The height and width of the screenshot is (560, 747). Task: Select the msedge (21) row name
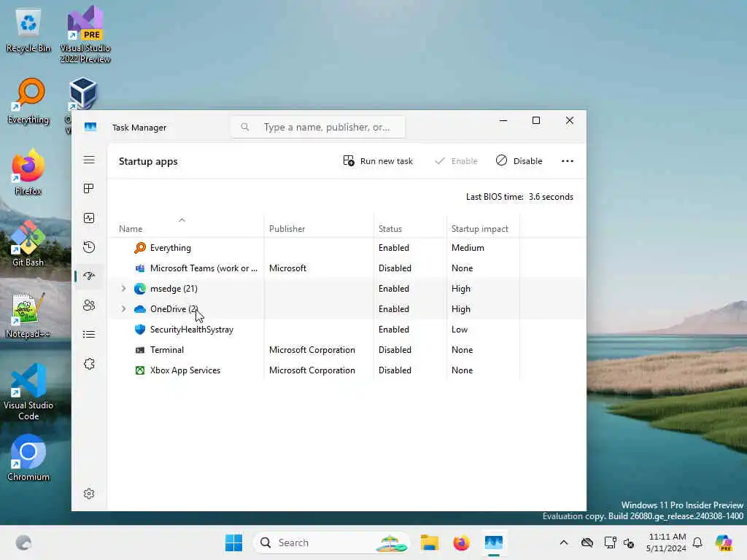(174, 289)
